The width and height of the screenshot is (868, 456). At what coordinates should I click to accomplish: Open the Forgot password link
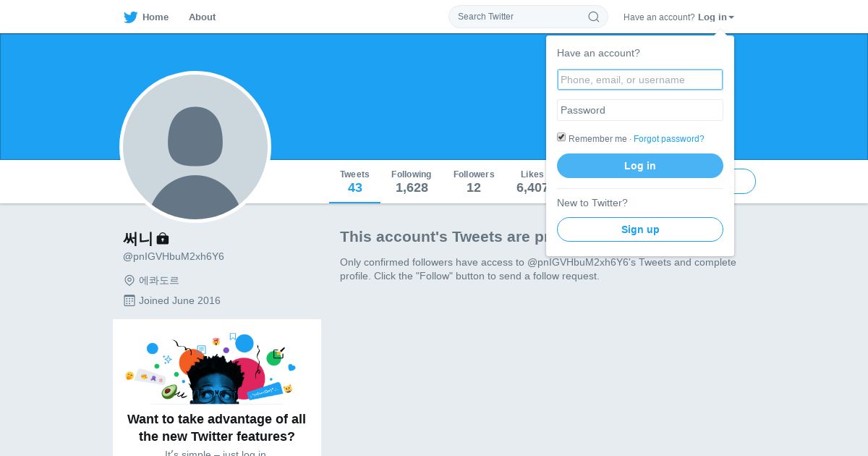pos(668,139)
